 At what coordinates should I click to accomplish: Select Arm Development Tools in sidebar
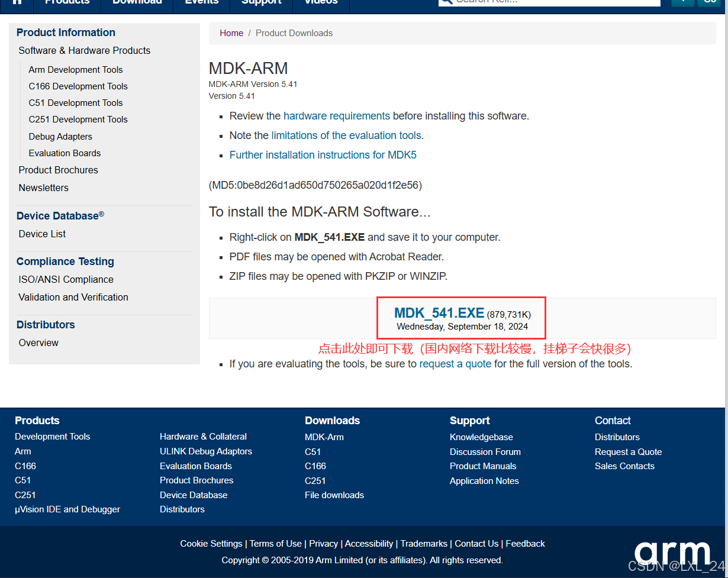click(x=76, y=70)
